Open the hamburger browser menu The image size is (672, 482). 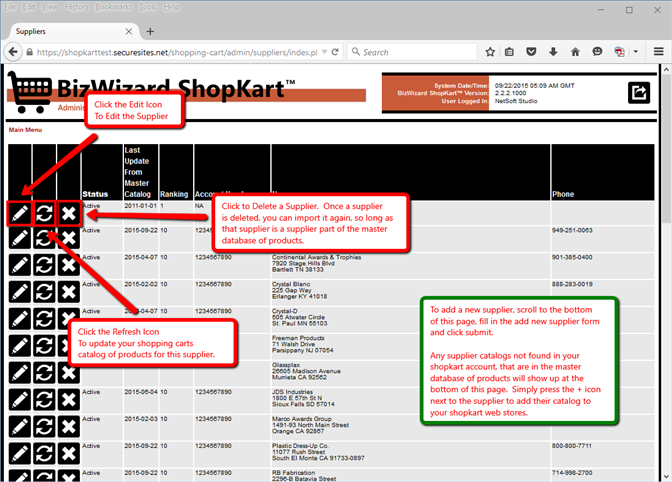[x=659, y=52]
